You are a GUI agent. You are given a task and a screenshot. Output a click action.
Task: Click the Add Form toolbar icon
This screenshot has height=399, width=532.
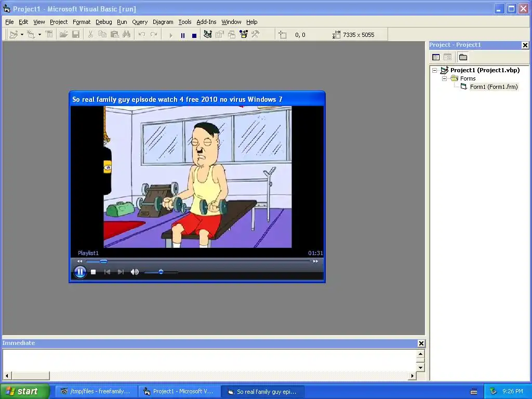31,35
